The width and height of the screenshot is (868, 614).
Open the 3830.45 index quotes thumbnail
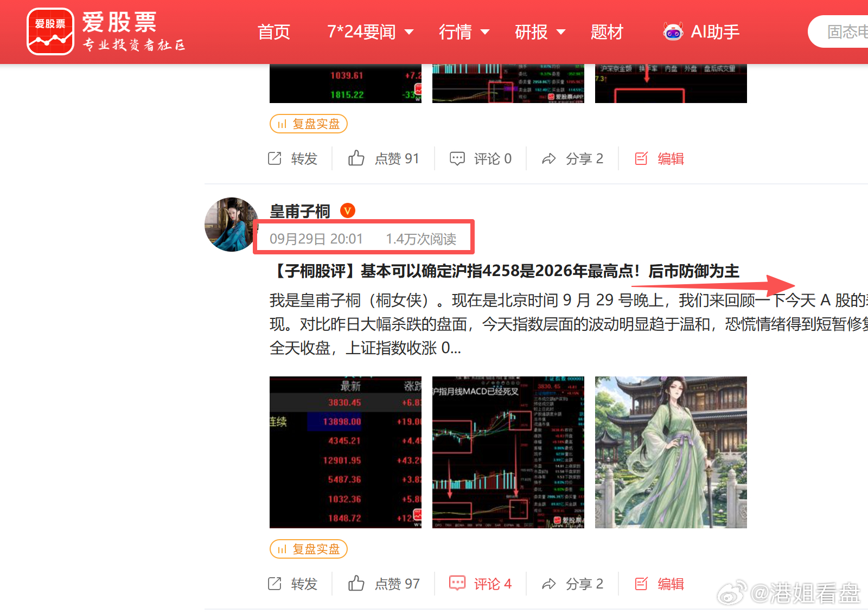pos(346,452)
